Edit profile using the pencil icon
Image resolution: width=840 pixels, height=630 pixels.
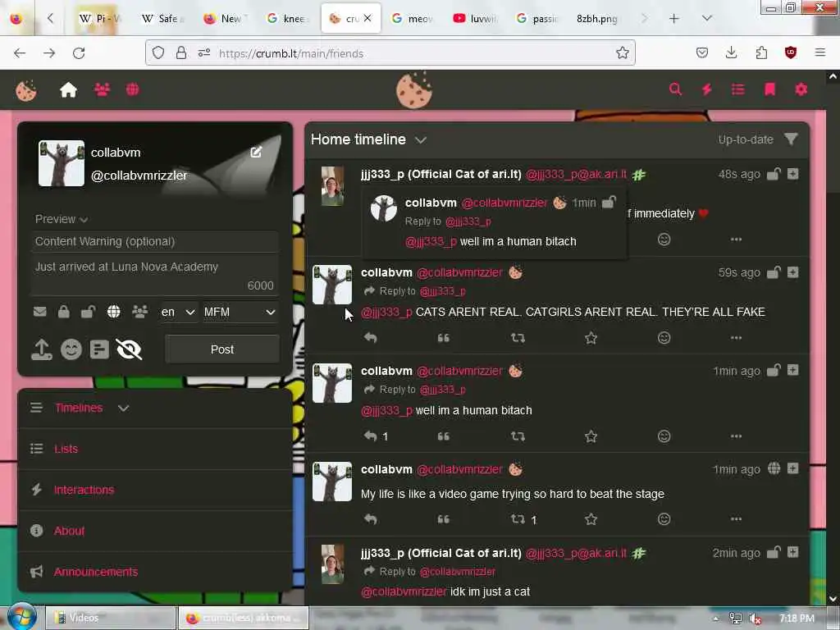[256, 152]
